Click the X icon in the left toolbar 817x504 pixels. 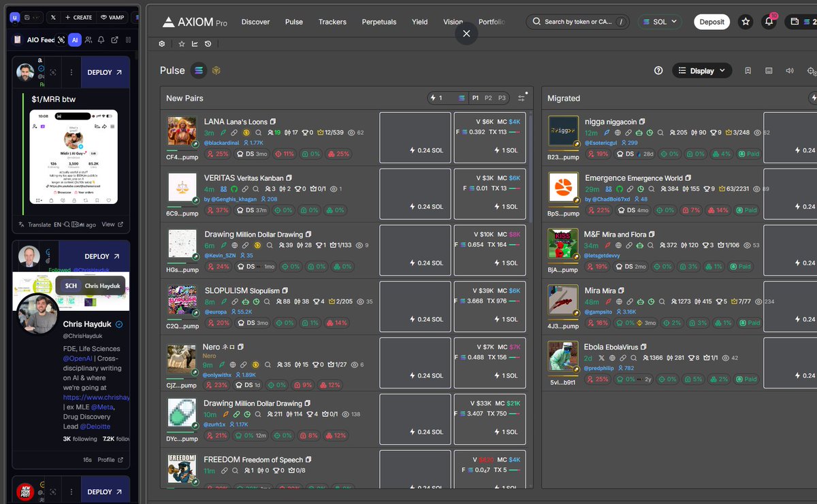[x=53, y=17]
